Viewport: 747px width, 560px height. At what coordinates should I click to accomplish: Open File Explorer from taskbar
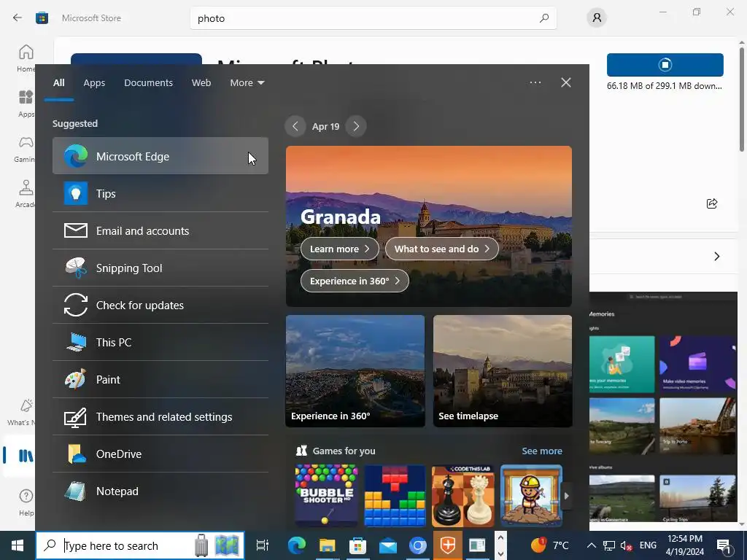point(327,545)
